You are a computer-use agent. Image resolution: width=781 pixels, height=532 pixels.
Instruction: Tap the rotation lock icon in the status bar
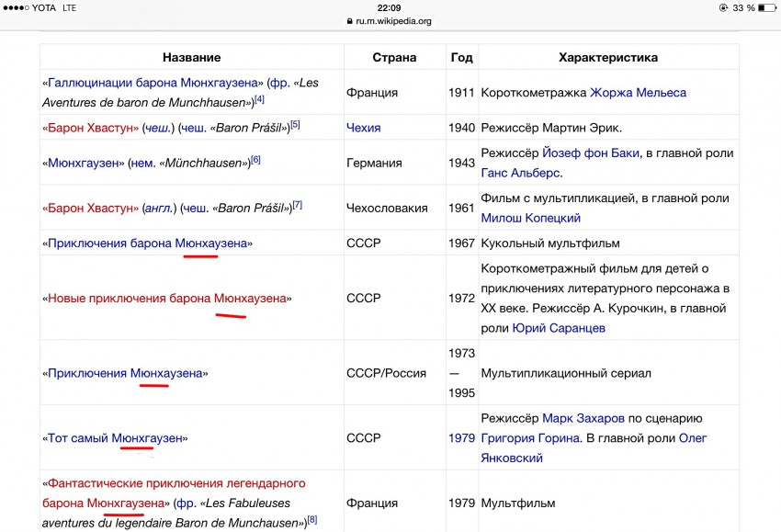tap(724, 7)
